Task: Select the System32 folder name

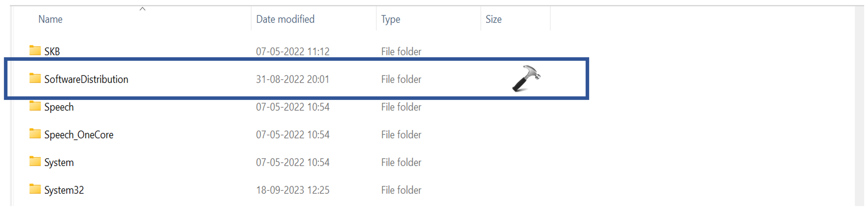Action: click(64, 190)
